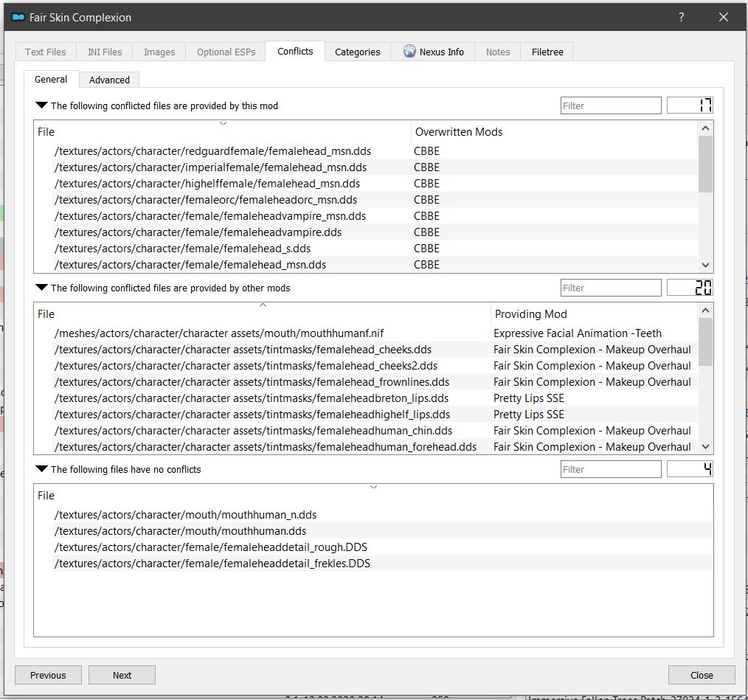Open the Nexus Info tab
748x700 pixels.
point(433,52)
